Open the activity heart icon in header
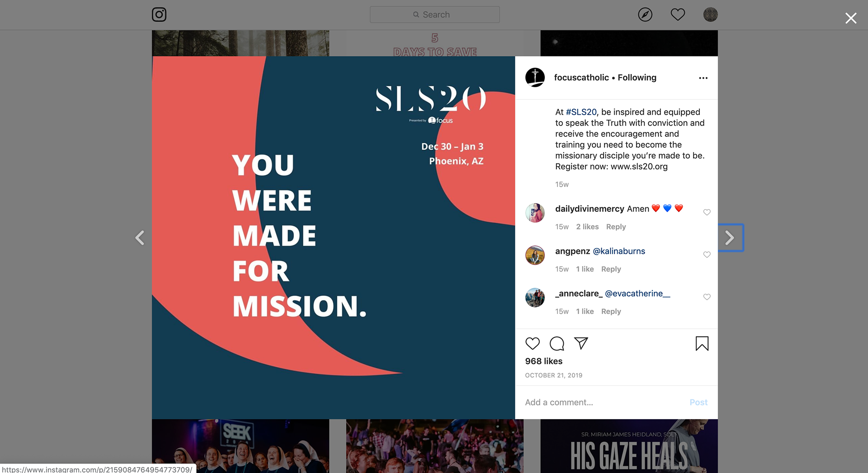The height and width of the screenshot is (473, 868). click(678, 14)
